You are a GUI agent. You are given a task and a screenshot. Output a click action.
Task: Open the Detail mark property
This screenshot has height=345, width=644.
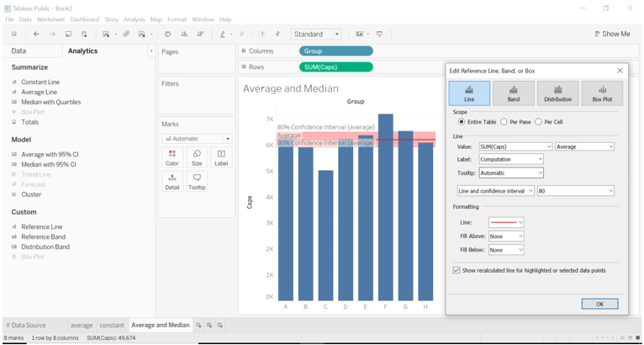pyautogui.click(x=172, y=181)
